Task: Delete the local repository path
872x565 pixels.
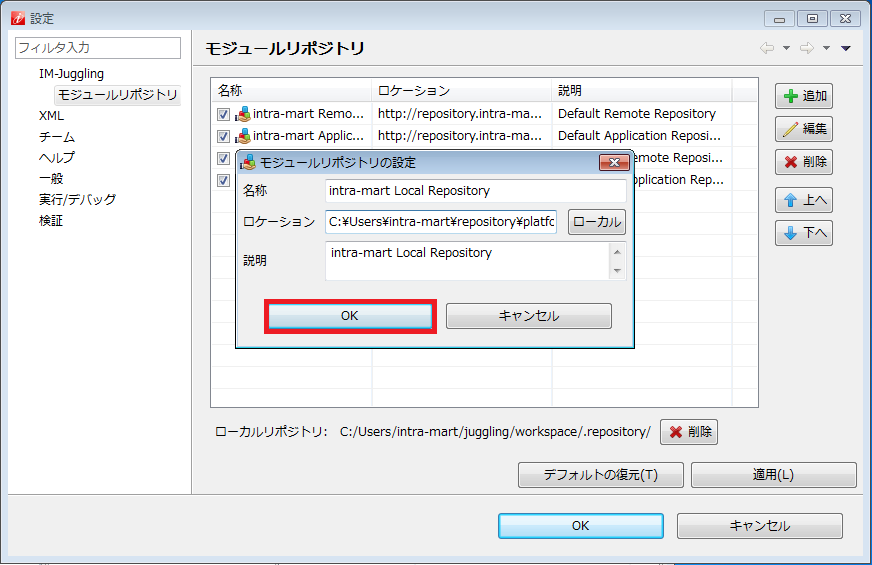Action: pyautogui.click(x=689, y=432)
